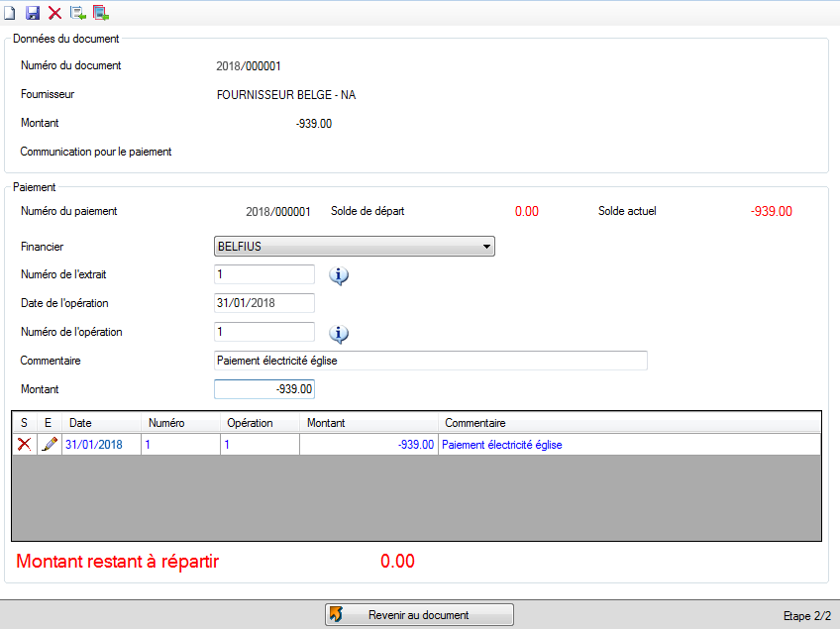The height and width of the screenshot is (629, 840).
Task: Save using the blue floppy disk icon
Action: click(33, 13)
